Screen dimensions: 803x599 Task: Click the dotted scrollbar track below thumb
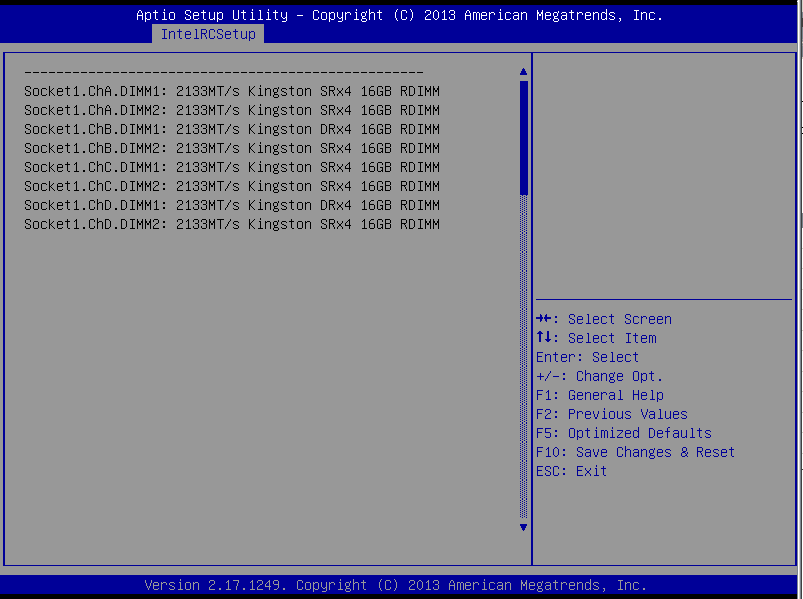pyautogui.click(x=523, y=357)
